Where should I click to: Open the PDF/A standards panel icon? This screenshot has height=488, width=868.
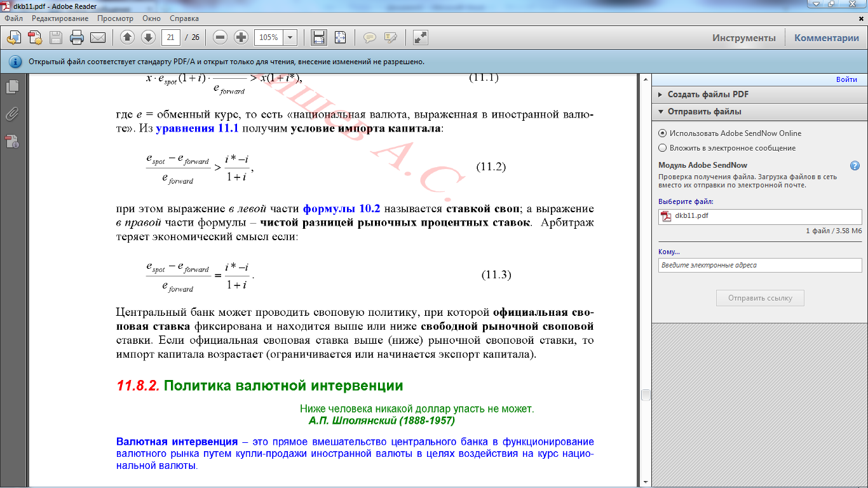12,142
